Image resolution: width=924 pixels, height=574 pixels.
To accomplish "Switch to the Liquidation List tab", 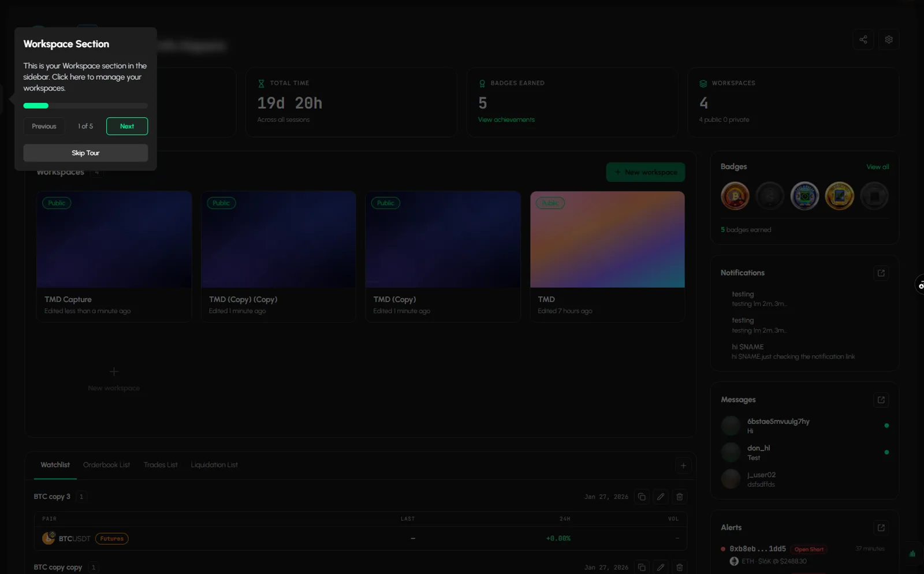I will [214, 465].
